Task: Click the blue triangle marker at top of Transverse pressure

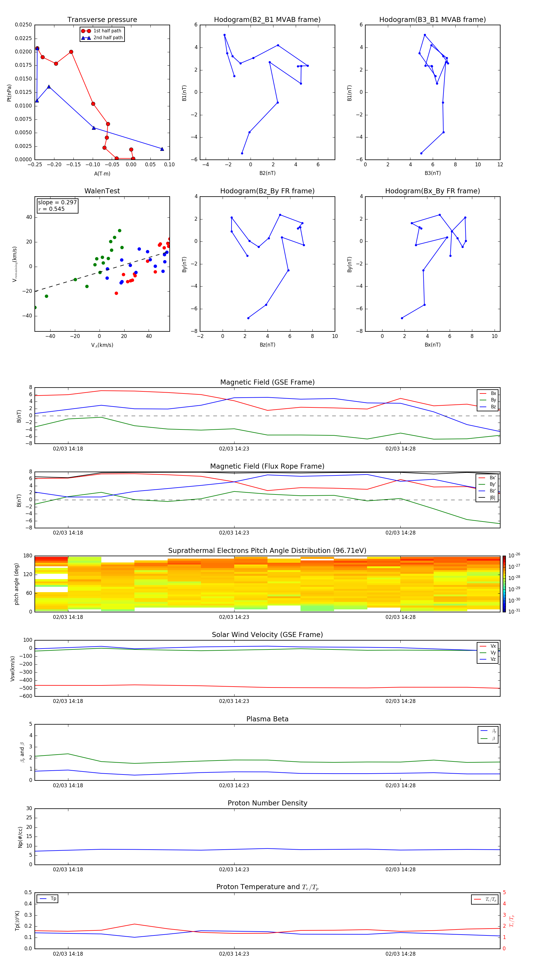Action: click(37, 48)
